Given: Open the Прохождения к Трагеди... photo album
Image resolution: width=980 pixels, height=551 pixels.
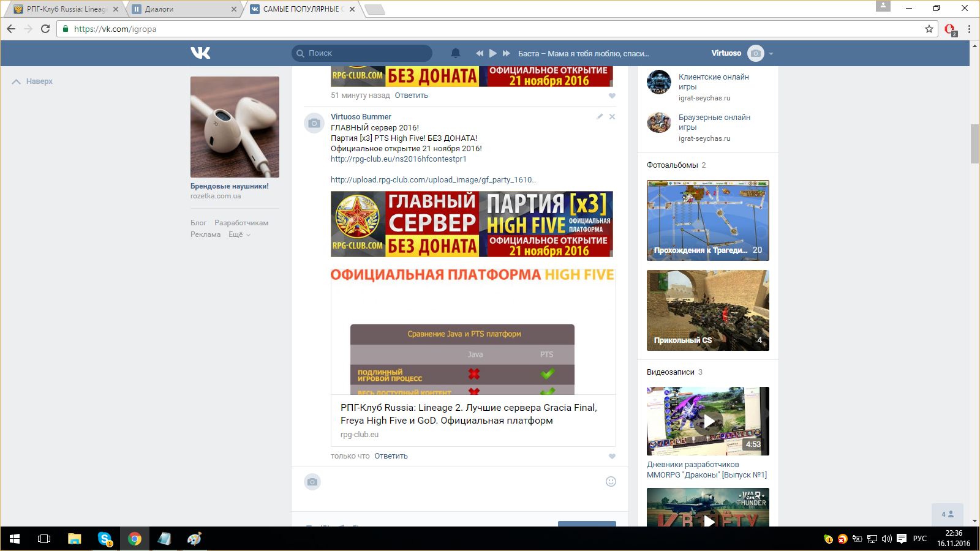Looking at the screenshot, I should (x=708, y=220).
